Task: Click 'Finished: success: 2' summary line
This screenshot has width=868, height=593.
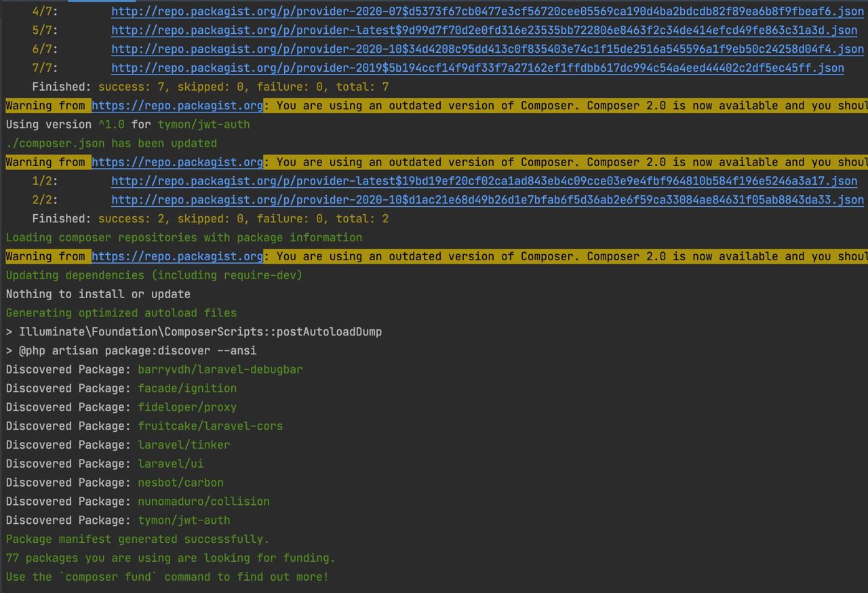Action: [210, 219]
